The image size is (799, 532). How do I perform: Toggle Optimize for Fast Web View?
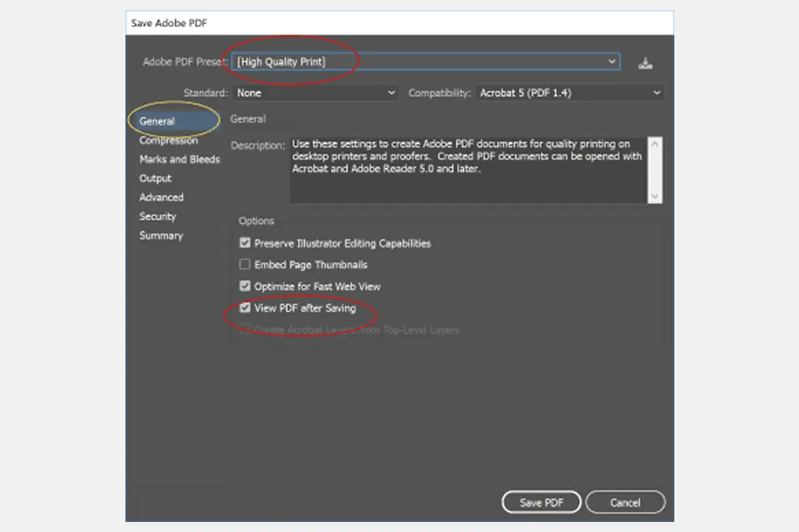[245, 286]
